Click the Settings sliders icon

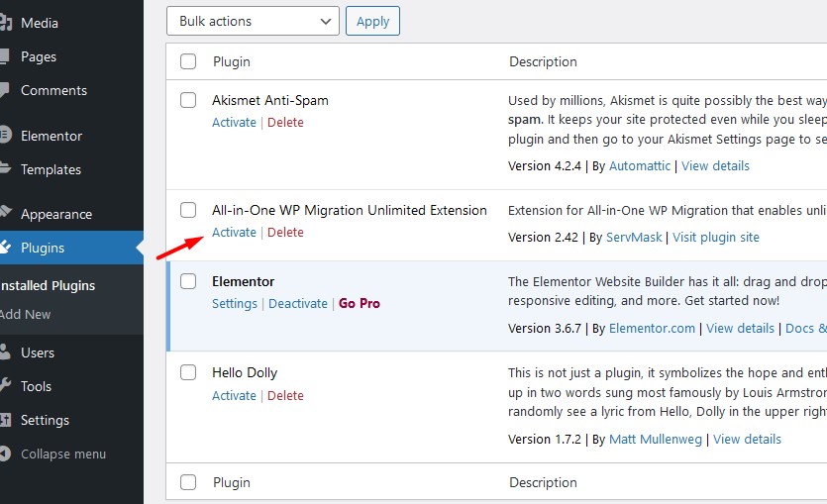pos(5,420)
